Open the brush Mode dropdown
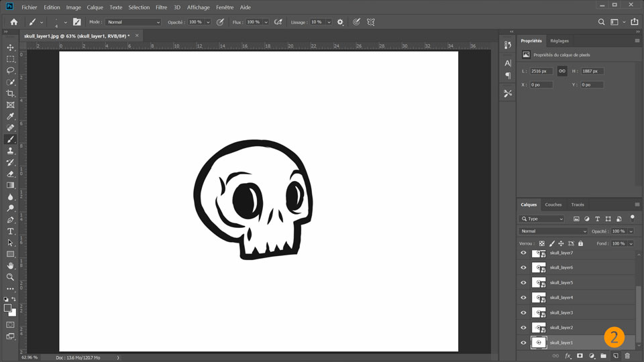 133,22
